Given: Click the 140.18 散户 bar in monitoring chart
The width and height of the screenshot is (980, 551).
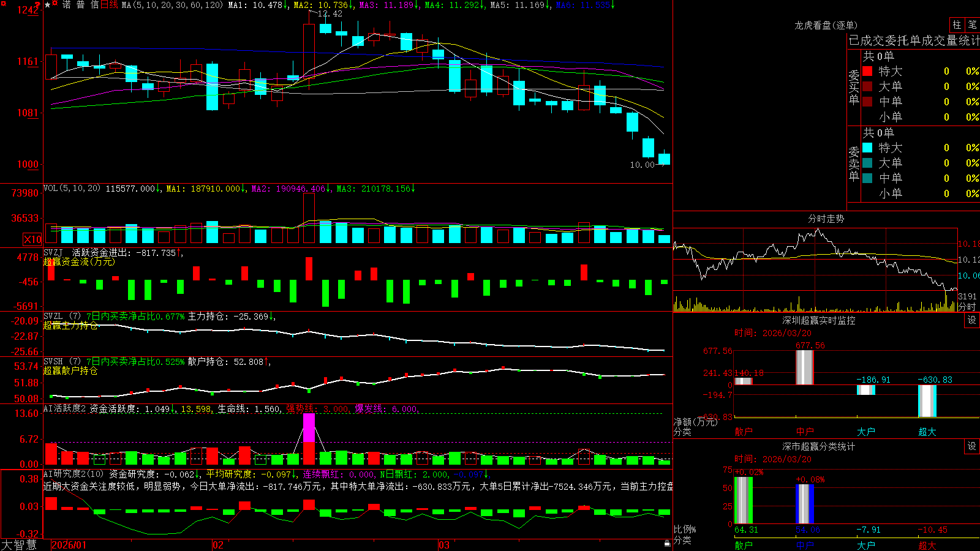Looking at the screenshot, I should tap(744, 381).
